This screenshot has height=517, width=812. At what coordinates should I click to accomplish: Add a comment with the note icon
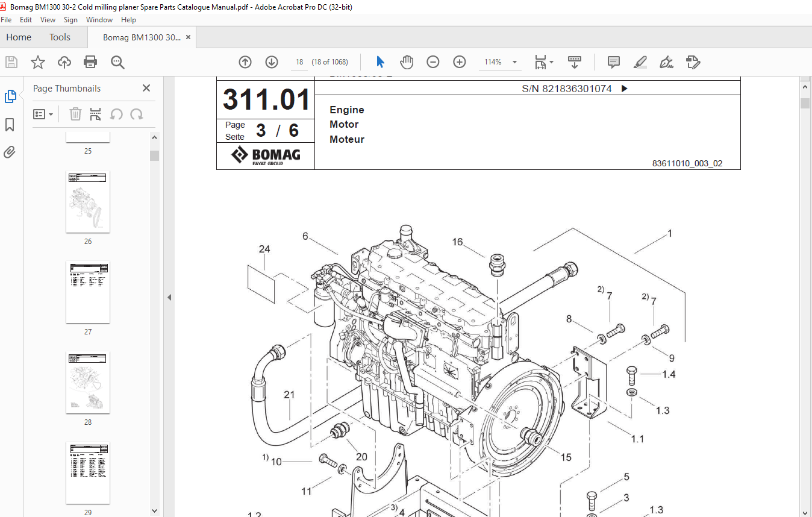click(614, 62)
